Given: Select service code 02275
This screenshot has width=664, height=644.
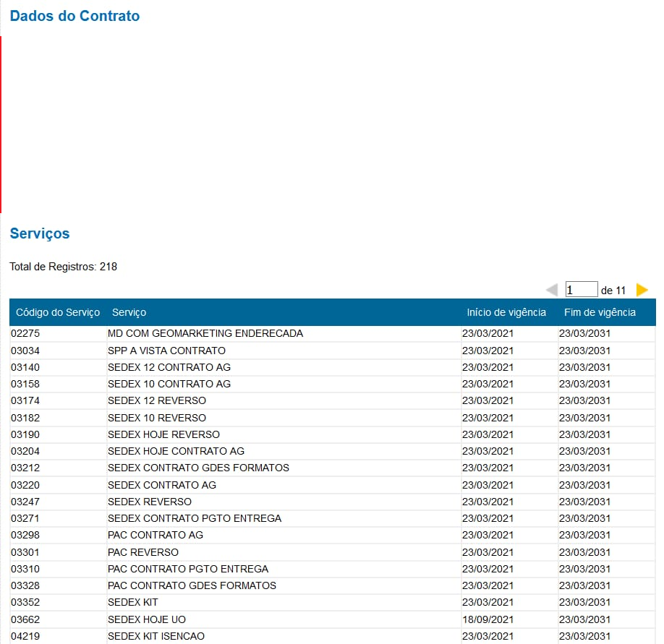Looking at the screenshot, I should 25,333.
